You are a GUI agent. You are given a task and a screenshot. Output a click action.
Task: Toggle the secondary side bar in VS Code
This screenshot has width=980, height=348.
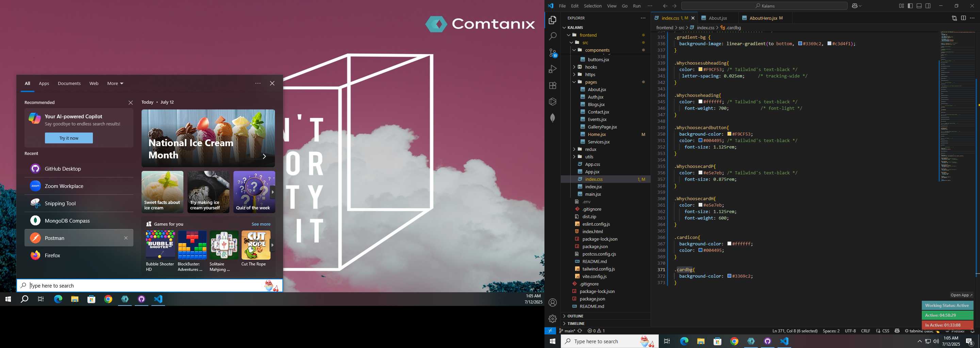coord(928,6)
